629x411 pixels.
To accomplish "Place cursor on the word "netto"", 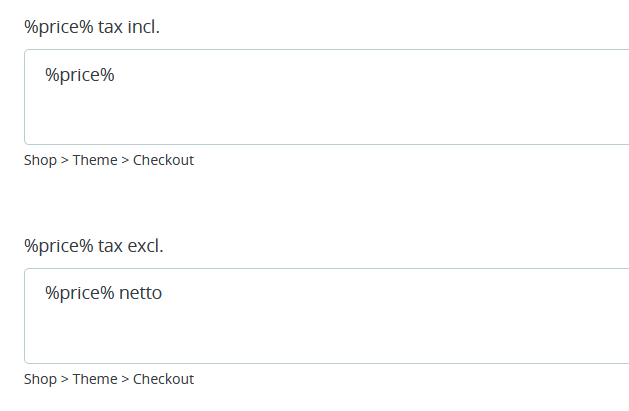I will [x=141, y=293].
